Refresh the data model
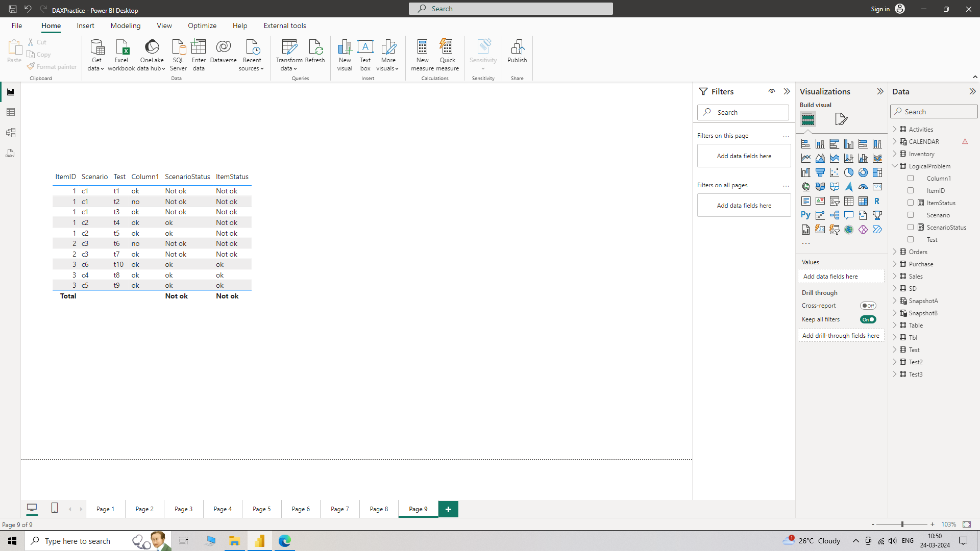This screenshot has width=980, height=551. tap(315, 52)
